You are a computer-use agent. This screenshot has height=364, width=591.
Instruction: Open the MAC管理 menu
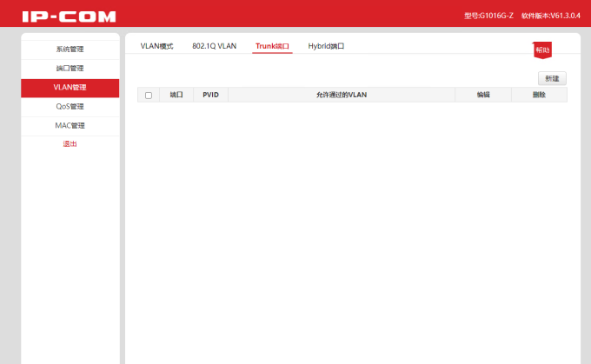[70, 125]
